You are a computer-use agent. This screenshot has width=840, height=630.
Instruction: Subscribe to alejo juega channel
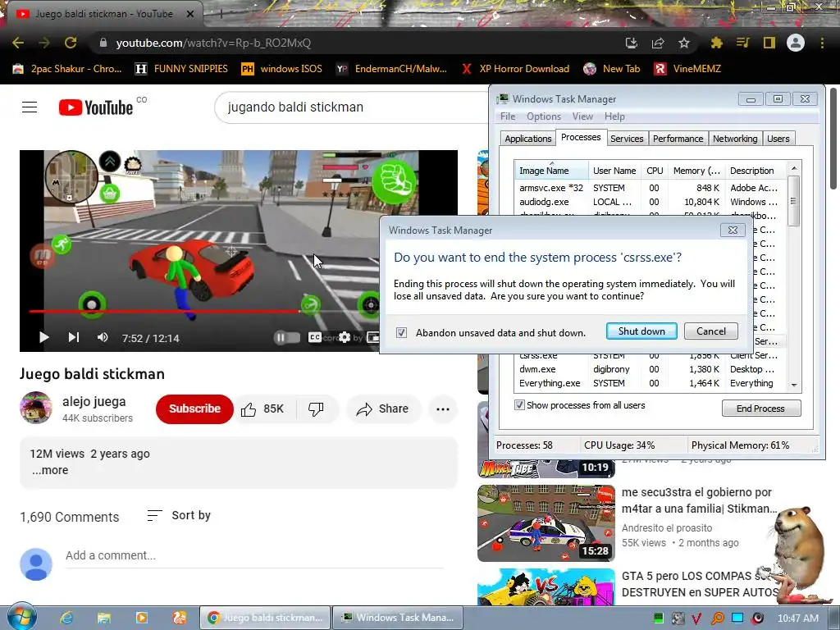[x=194, y=409]
